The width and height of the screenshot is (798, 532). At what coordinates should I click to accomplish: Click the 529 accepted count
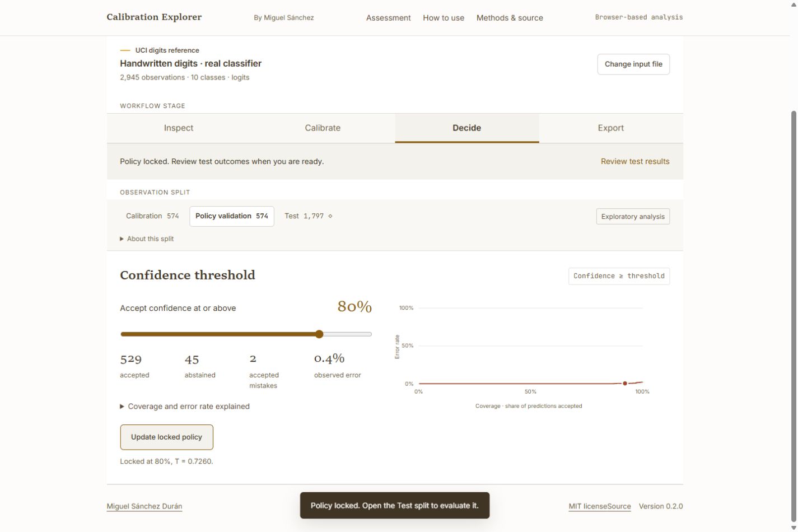pyautogui.click(x=131, y=359)
